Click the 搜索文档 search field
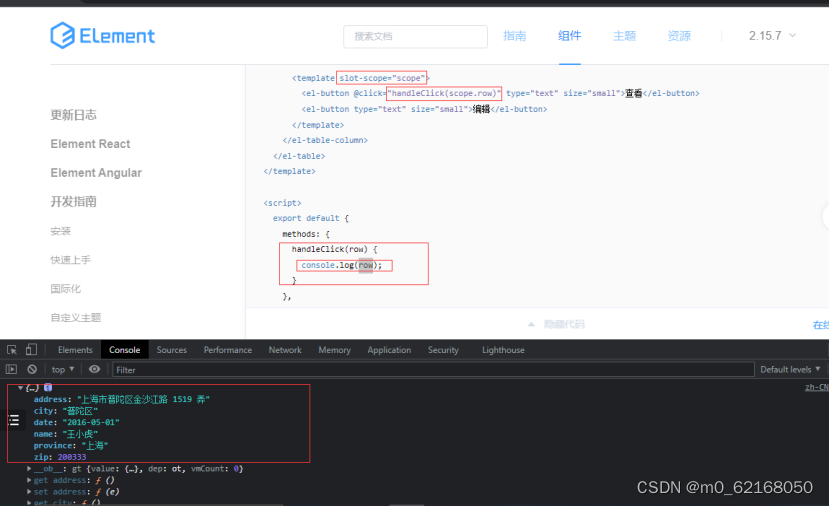This screenshot has width=829, height=506. (416, 36)
